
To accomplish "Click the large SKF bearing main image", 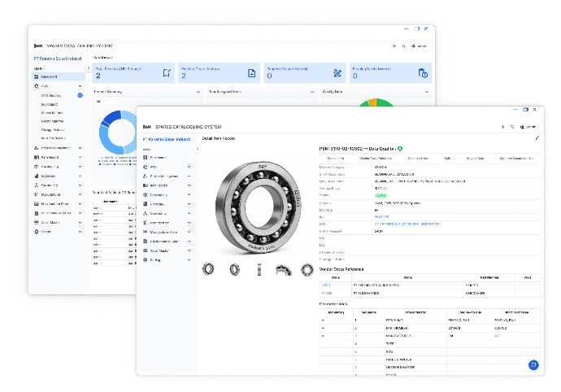I will (259, 207).
